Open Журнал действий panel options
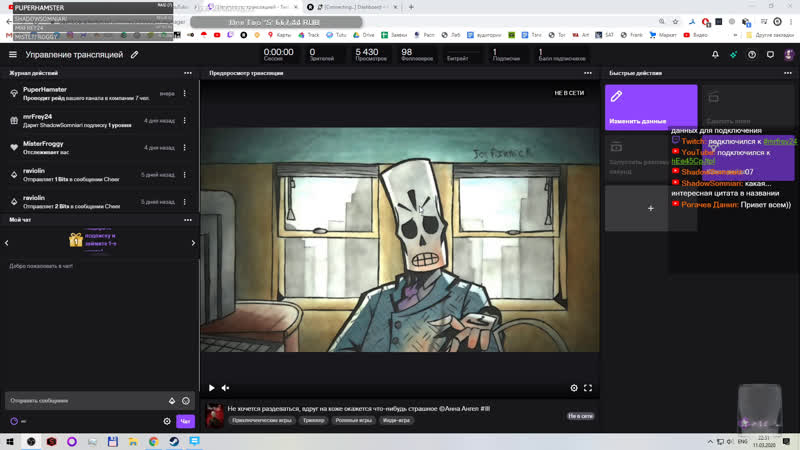Viewport: 800px width, 450px height. click(188, 73)
